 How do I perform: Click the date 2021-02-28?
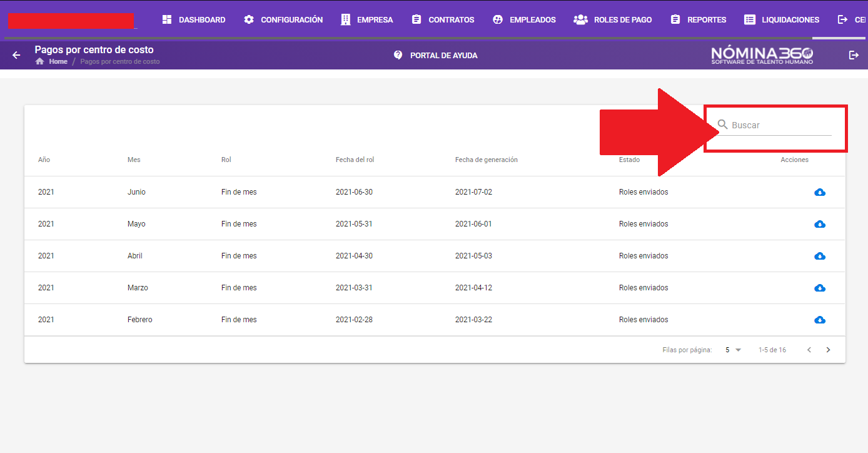pos(354,320)
